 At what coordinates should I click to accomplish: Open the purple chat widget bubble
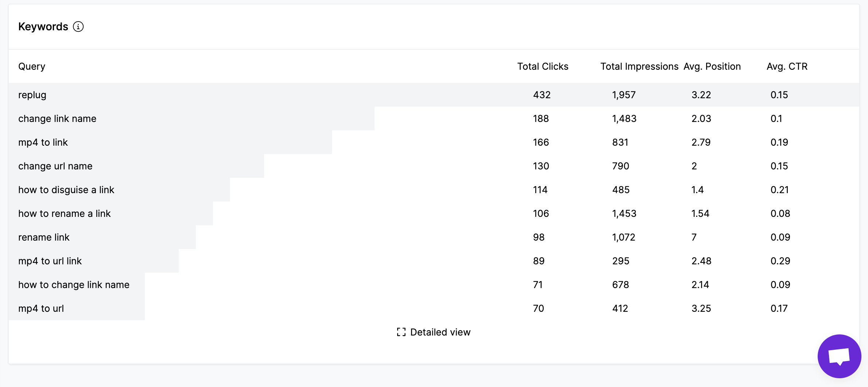840,356
